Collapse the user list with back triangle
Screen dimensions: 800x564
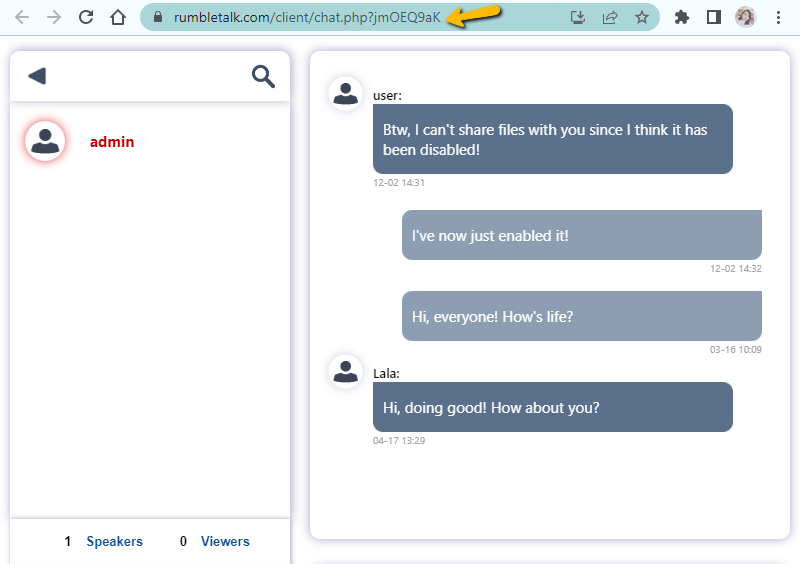pyautogui.click(x=37, y=76)
